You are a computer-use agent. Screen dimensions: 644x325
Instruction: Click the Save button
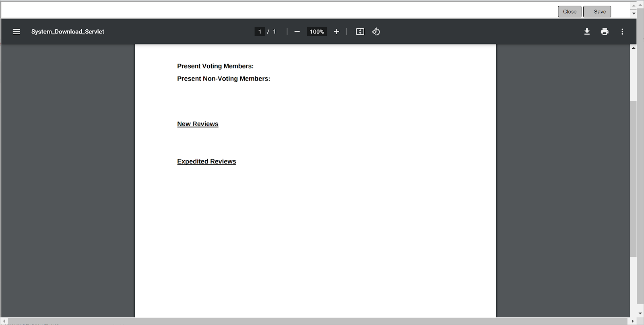pyautogui.click(x=597, y=12)
